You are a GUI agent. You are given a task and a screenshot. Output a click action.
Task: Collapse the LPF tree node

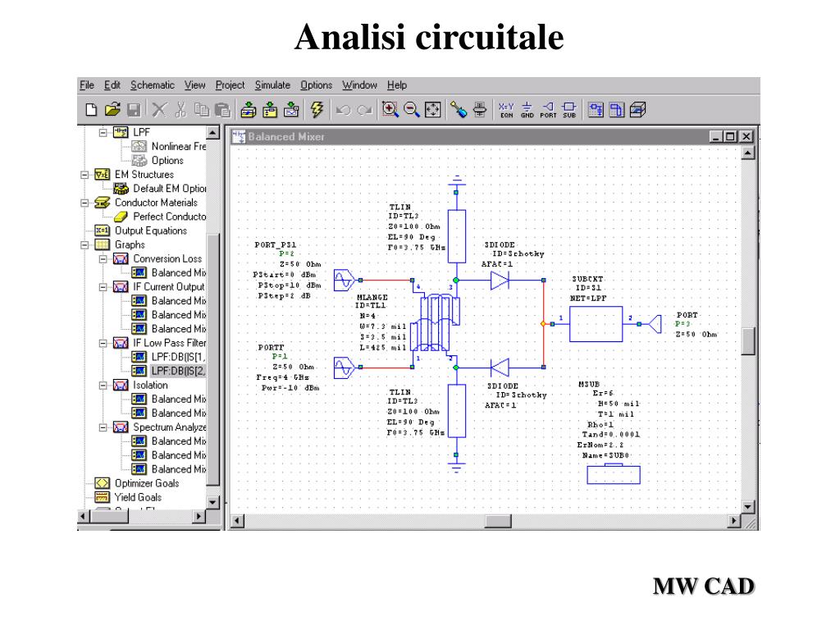[103, 132]
